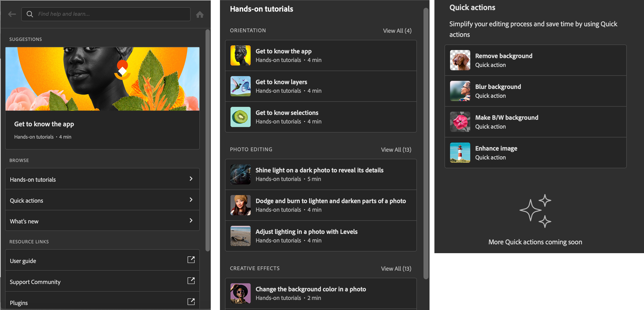
Task: Open Support Community external link icon
Action: 191,281
